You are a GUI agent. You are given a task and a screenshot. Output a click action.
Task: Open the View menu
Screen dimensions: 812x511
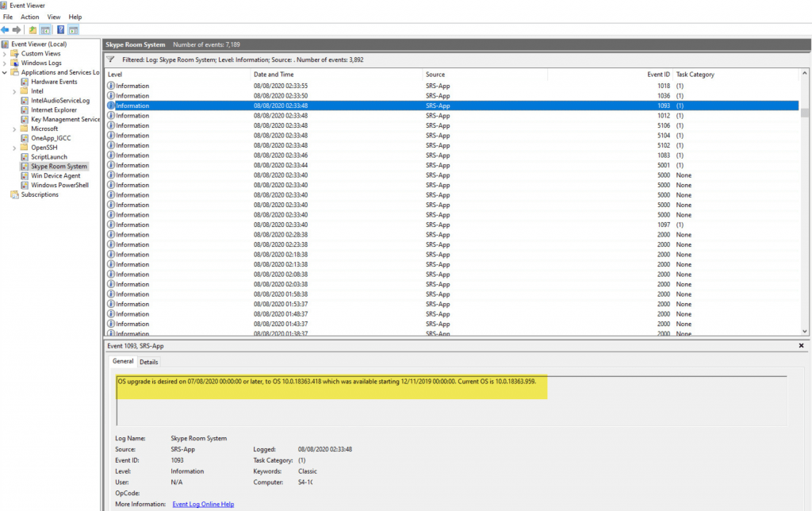(54, 17)
